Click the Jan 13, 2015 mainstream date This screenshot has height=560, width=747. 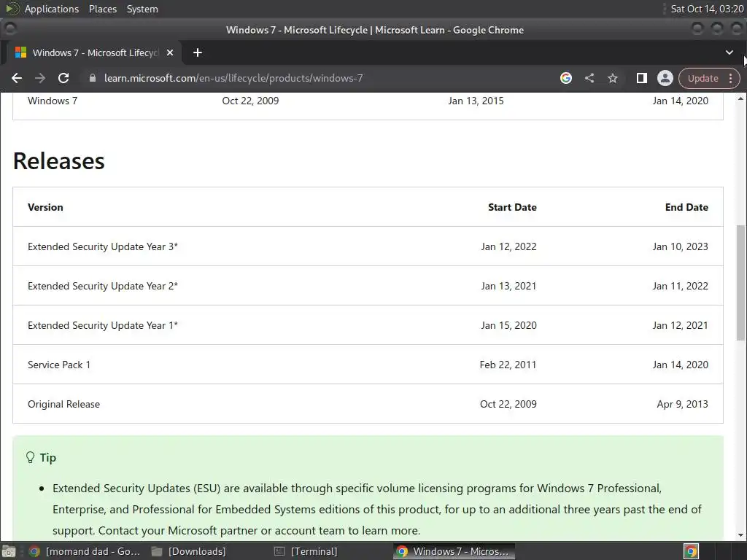coord(476,101)
